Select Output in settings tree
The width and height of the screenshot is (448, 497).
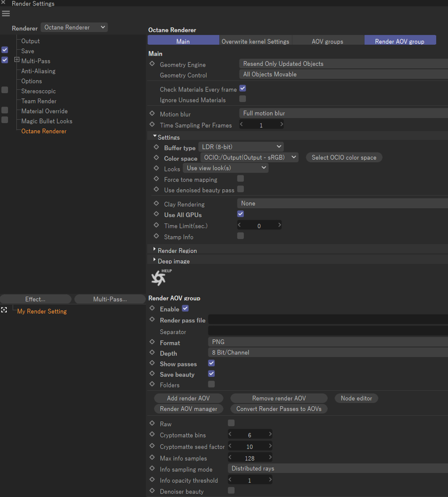point(30,41)
